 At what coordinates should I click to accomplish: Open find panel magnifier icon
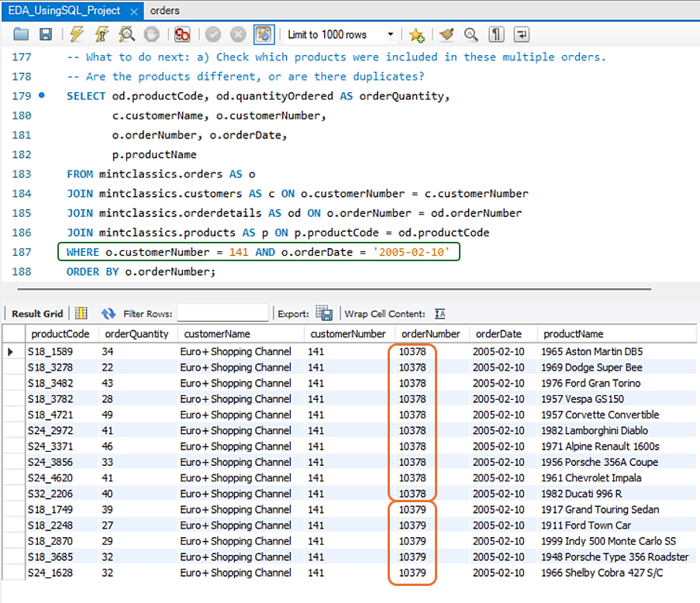point(471,34)
